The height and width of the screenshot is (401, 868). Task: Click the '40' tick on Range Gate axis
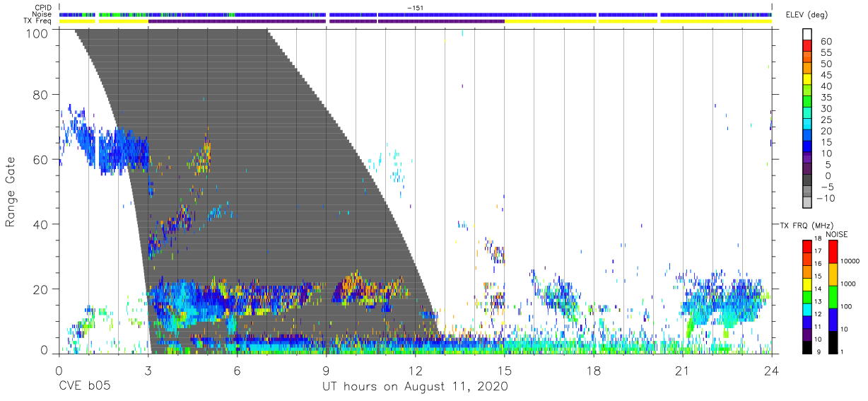click(41, 224)
